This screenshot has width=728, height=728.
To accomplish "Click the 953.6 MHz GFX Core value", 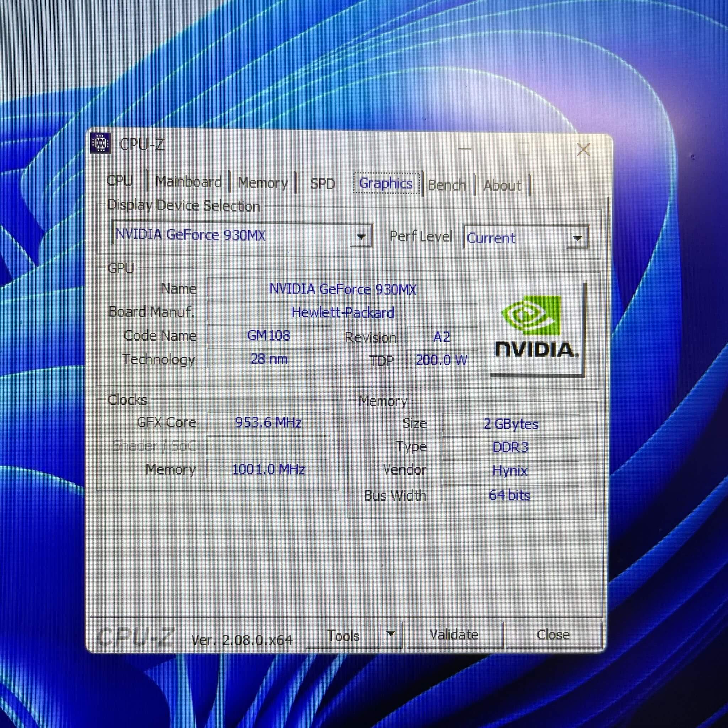I will pyautogui.click(x=268, y=423).
